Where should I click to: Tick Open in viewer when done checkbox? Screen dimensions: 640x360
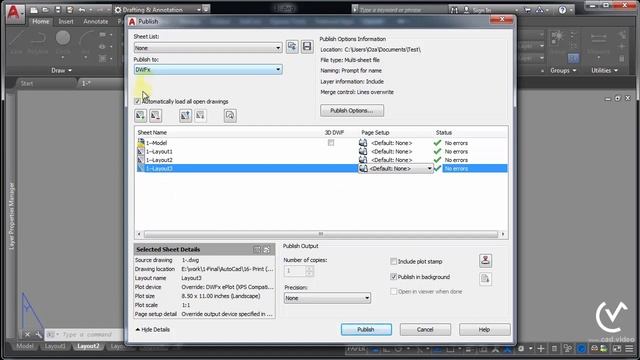pos(393,291)
